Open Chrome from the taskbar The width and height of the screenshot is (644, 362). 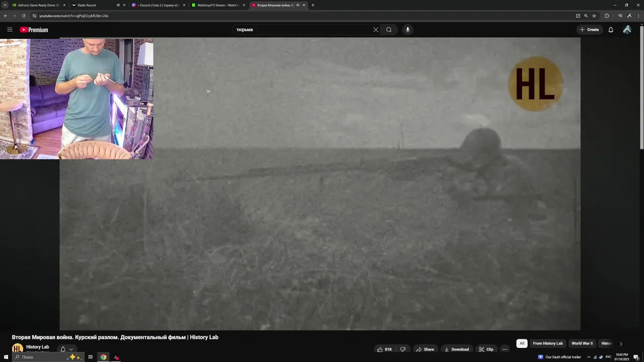point(103,357)
